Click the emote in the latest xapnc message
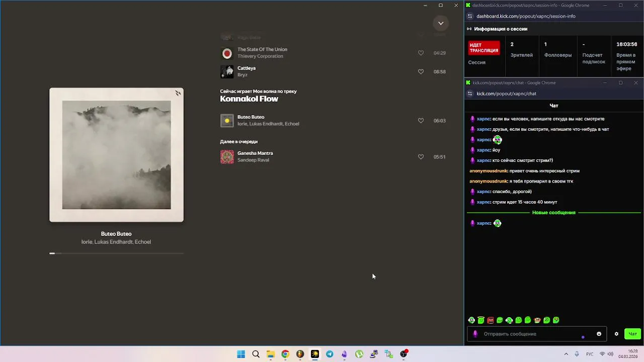The image size is (644, 362). pyautogui.click(x=497, y=223)
